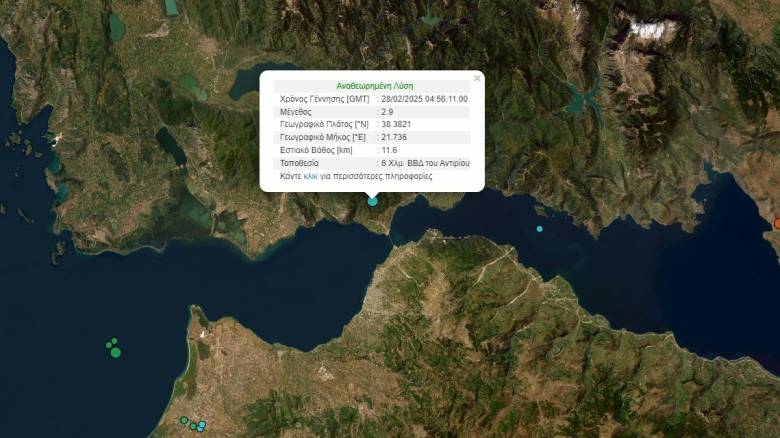Click the 'Μέγεθος' row label
Viewport: 780px width, 438px height.
297,112
